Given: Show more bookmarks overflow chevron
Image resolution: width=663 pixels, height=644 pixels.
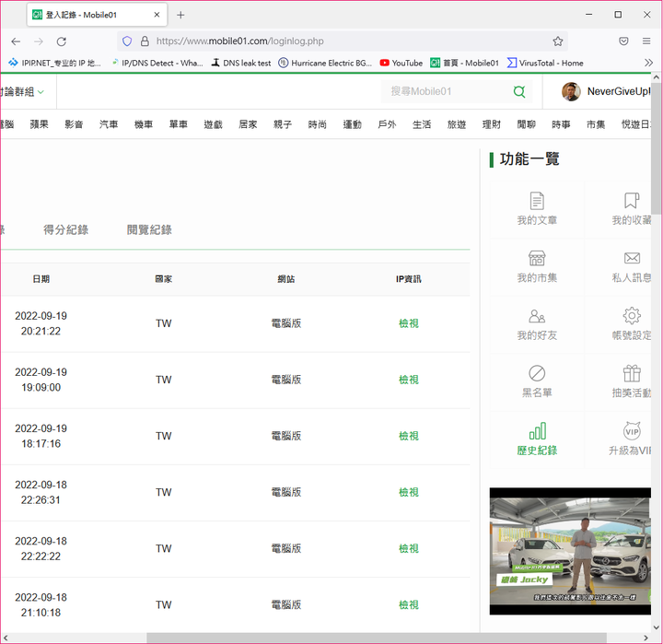Looking at the screenshot, I should [648, 63].
